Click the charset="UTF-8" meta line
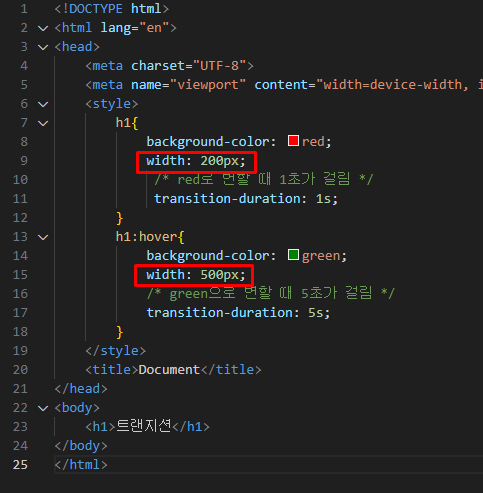 [x=169, y=66]
